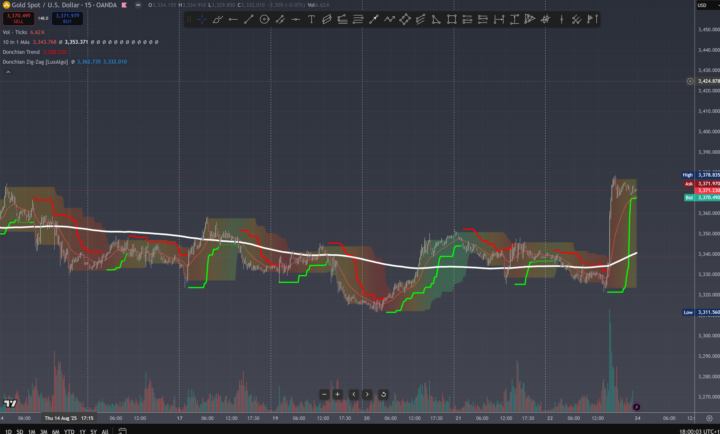Select the brush drawing tool

pos(218,19)
